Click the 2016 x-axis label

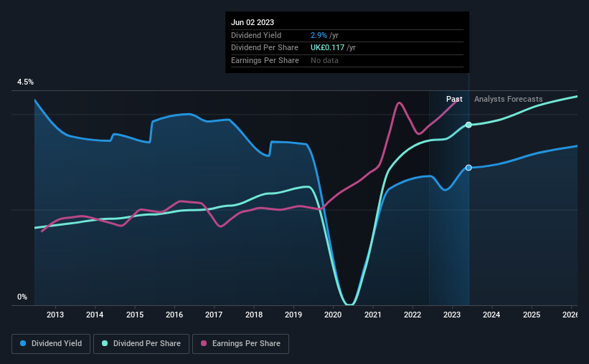[x=174, y=315]
